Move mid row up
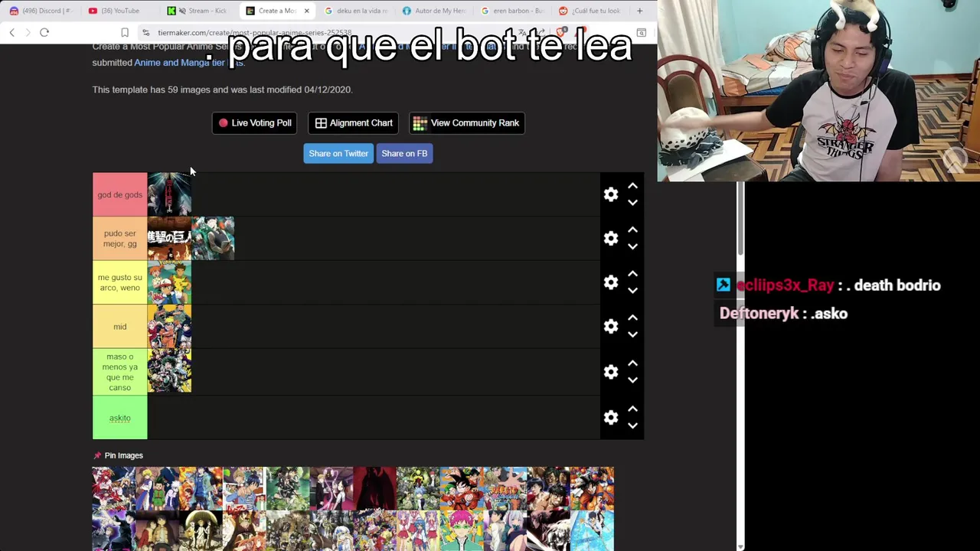Screen dimensions: 980x551 (632, 318)
